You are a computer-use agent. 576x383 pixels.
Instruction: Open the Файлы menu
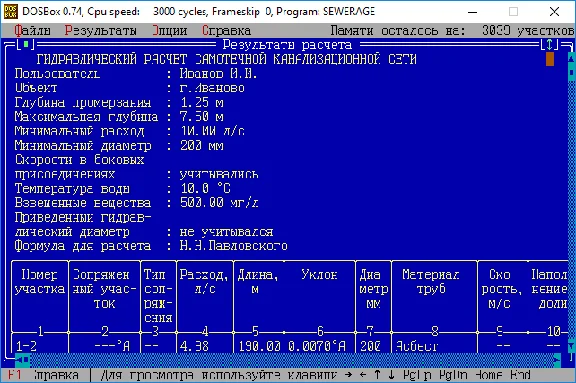[x=32, y=30]
